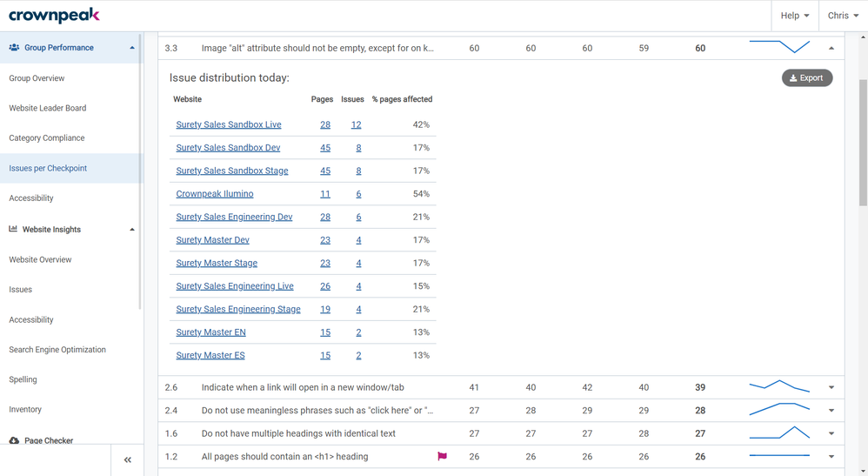
Task: Open Surety Master Stage link
Action: tap(217, 263)
